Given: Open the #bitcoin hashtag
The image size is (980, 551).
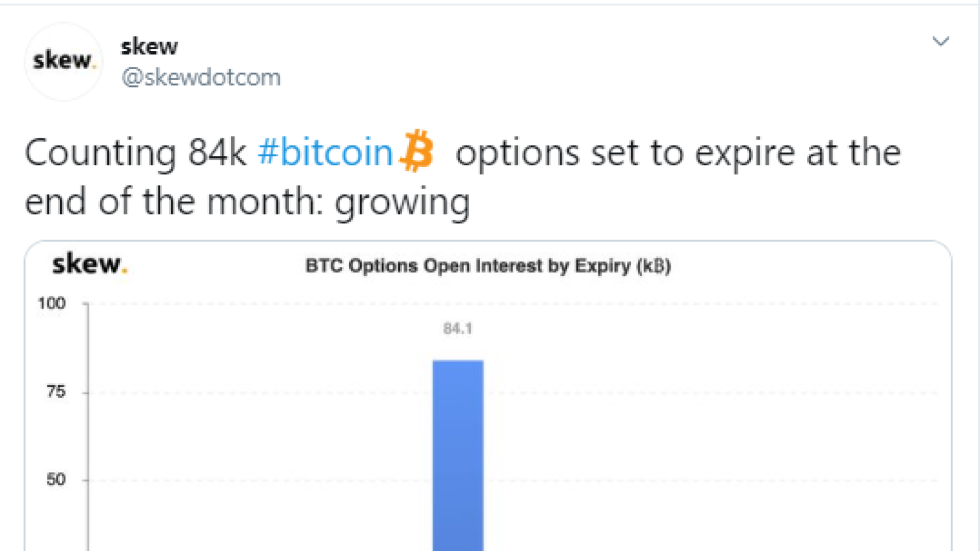Looking at the screenshot, I should click(325, 152).
